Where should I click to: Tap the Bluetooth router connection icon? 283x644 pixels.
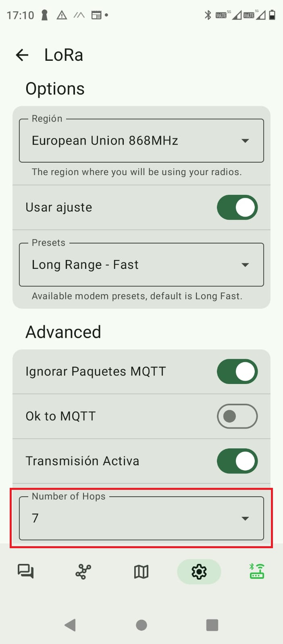click(x=256, y=572)
